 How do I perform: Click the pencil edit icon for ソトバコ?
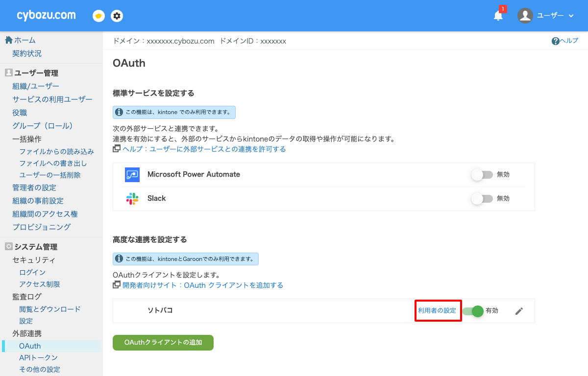(519, 310)
